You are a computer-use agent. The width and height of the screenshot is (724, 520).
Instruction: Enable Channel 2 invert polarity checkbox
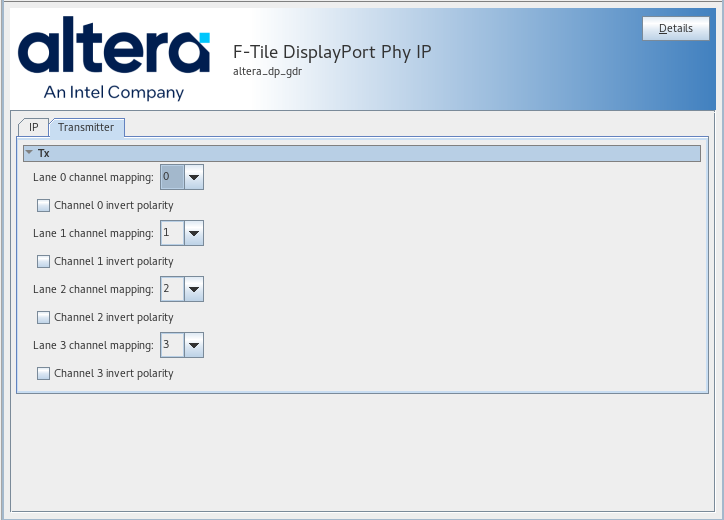tap(43, 317)
